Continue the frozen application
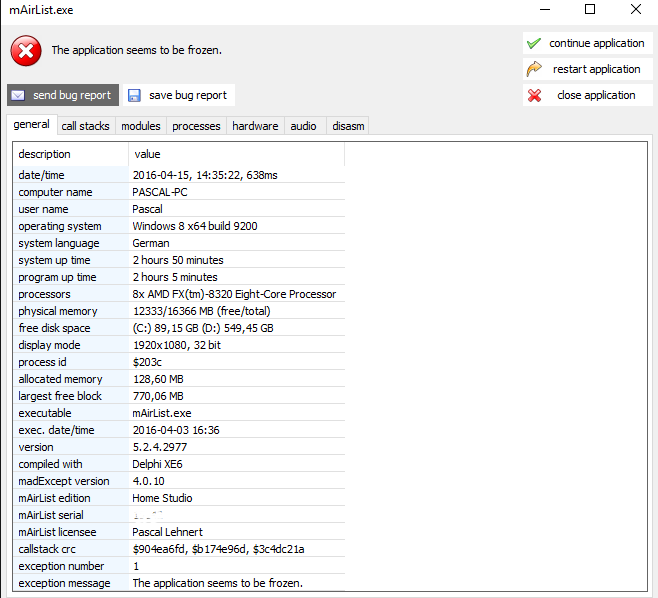658x598 pixels. [x=588, y=43]
